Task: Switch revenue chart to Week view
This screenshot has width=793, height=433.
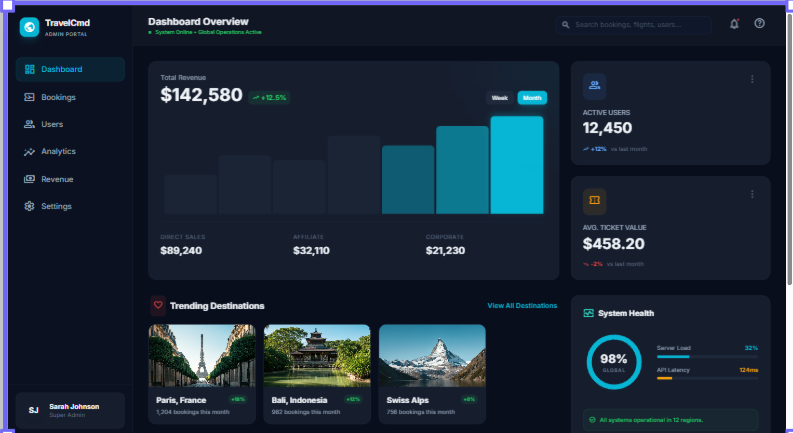Action: (499, 98)
